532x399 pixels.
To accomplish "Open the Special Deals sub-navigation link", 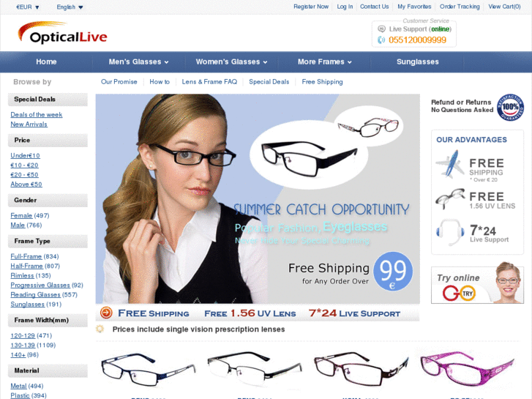I will coord(269,82).
